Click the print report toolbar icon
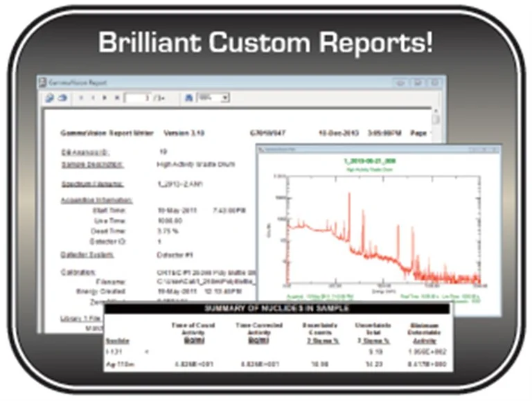 click(62, 98)
